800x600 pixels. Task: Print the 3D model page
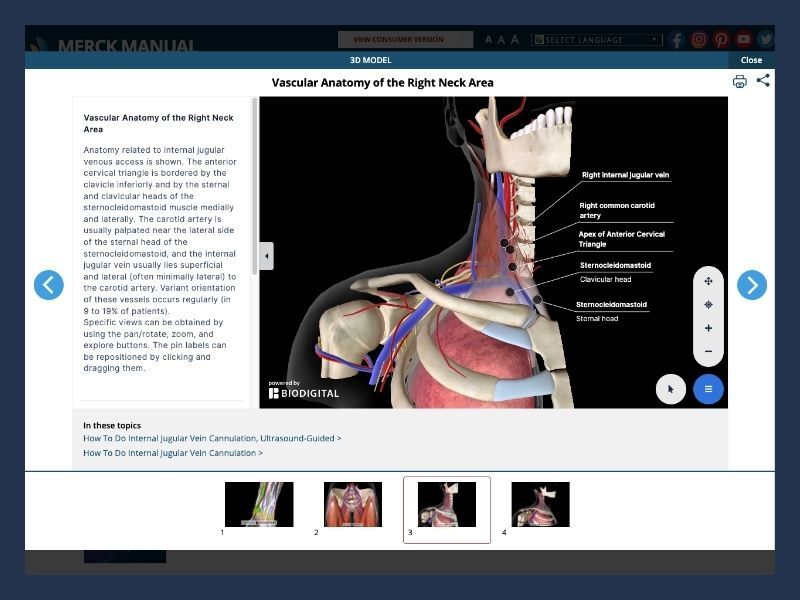[739, 82]
